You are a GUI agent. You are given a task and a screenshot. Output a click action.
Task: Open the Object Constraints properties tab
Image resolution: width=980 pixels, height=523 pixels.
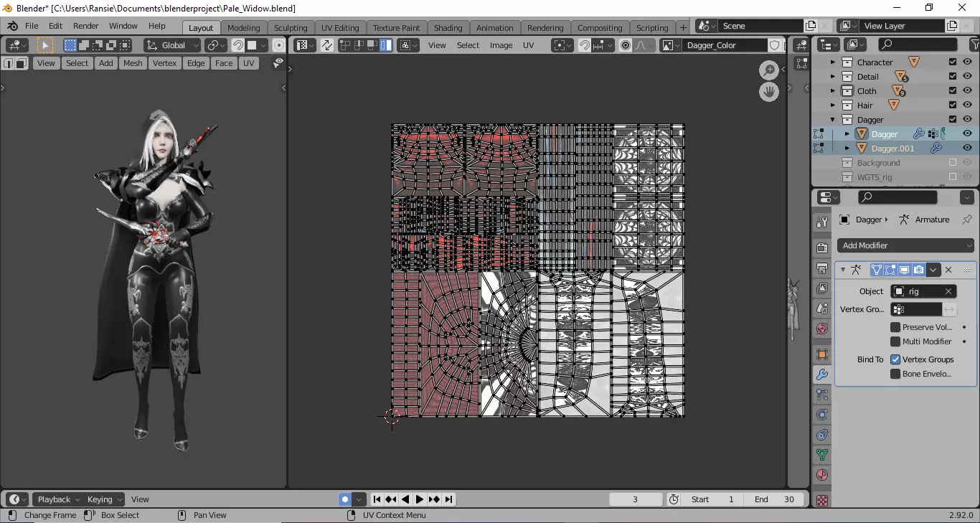click(x=822, y=435)
